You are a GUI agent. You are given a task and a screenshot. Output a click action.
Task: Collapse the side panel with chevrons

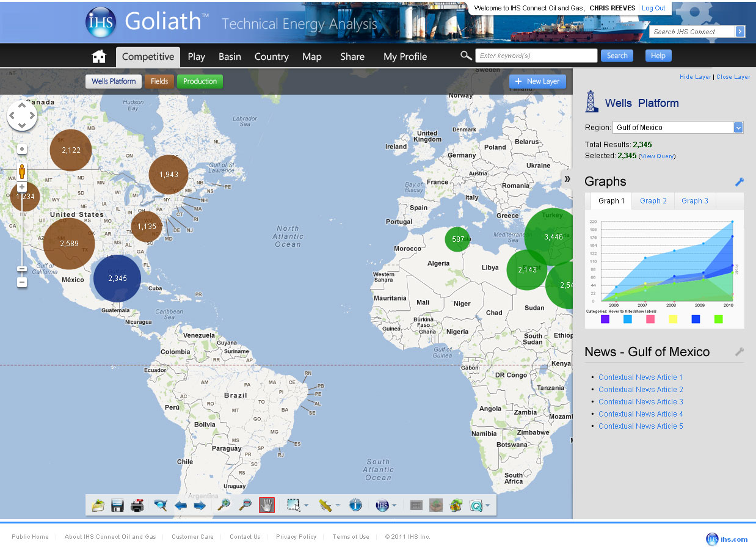(x=567, y=178)
